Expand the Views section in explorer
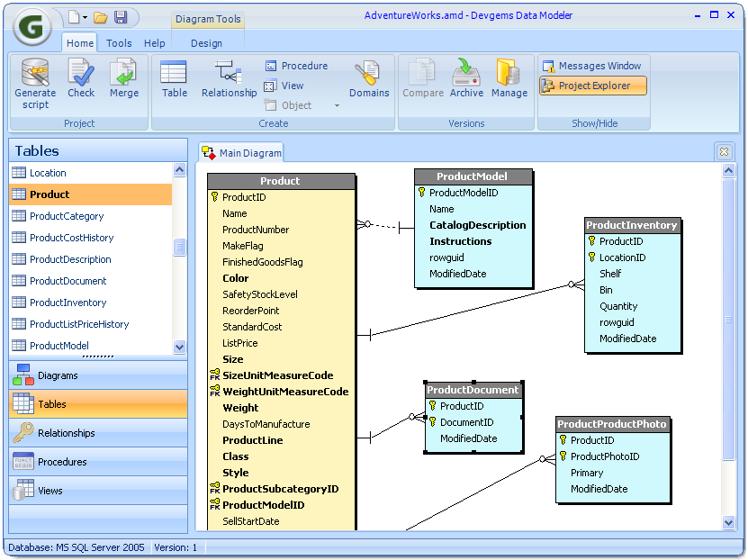Viewport: 748px width, 560px height. [50, 491]
